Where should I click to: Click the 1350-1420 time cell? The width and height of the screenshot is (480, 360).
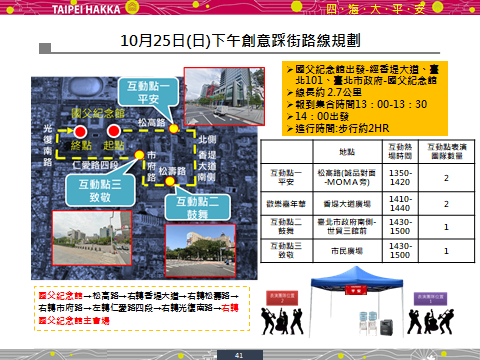[400, 177]
